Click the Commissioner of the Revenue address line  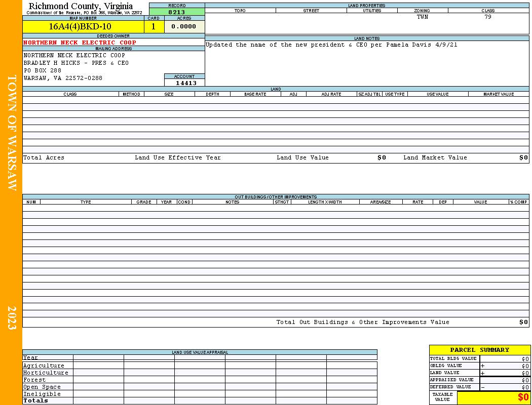[x=84, y=13]
